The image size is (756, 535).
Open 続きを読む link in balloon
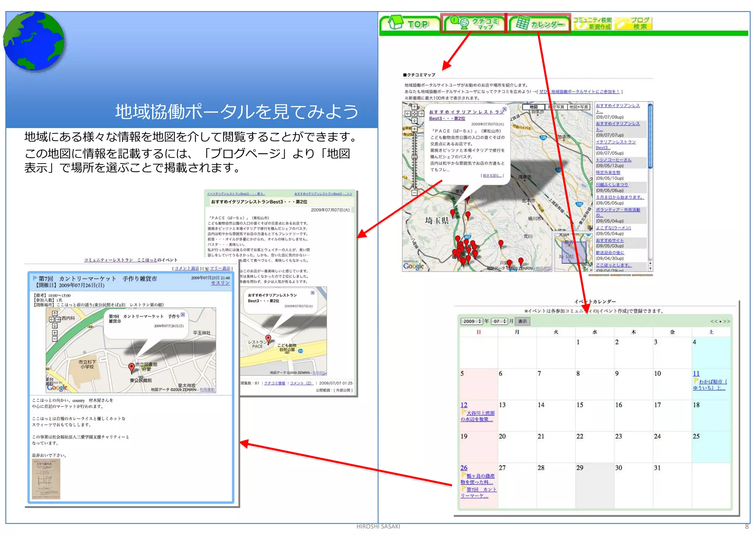click(x=493, y=175)
